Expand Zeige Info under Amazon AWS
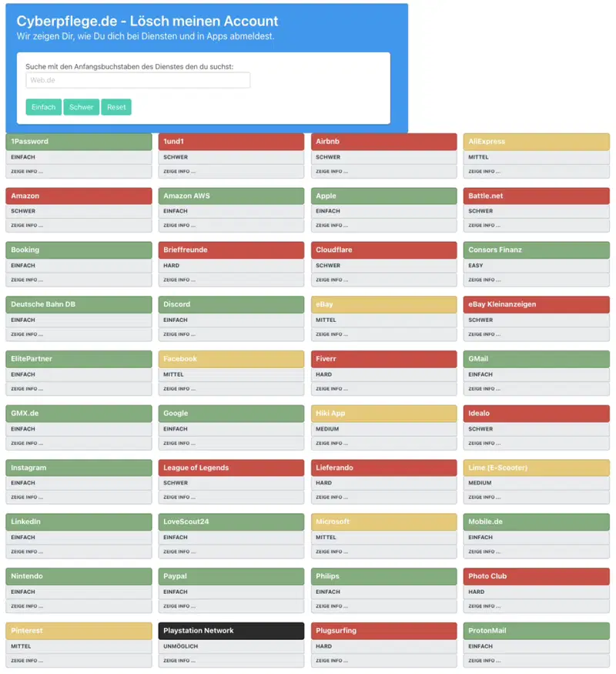This screenshot has height=674, width=616. pos(231,226)
